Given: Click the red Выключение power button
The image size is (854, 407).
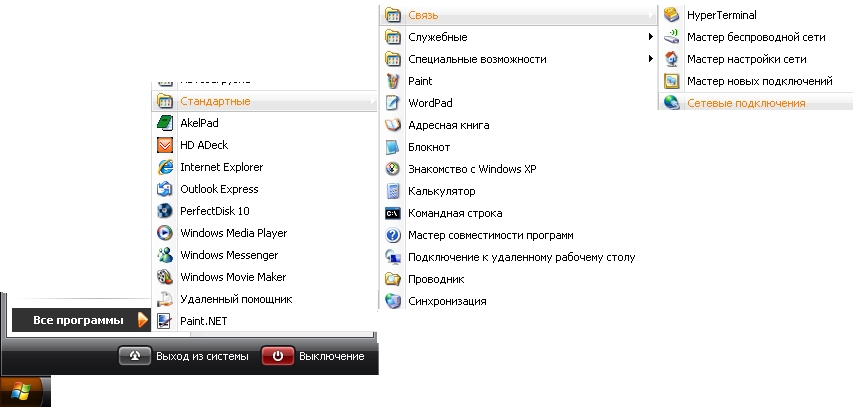Looking at the screenshot, I should [278, 356].
